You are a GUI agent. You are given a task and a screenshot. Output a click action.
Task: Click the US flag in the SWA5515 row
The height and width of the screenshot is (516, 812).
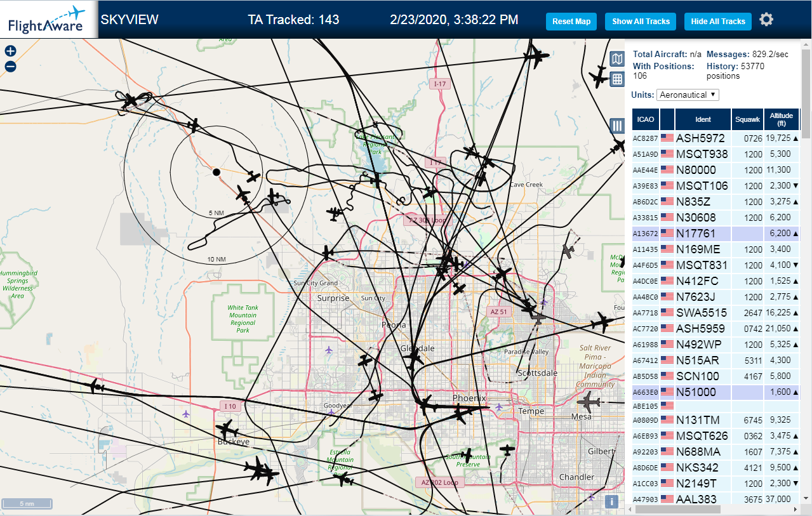[667, 313]
